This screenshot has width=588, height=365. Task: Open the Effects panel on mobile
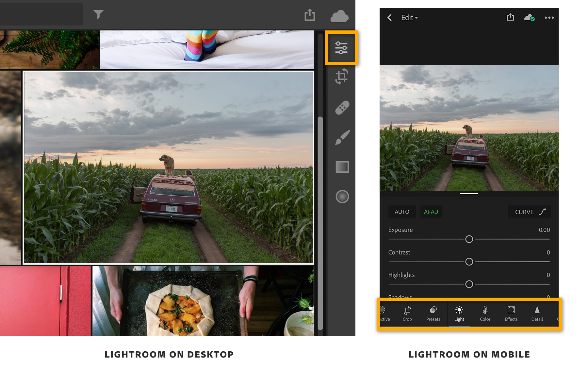(511, 313)
